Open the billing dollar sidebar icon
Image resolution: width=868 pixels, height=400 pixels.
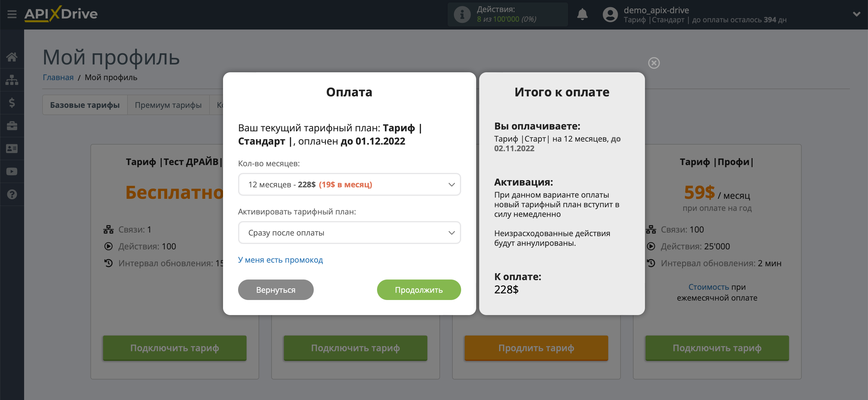pos(12,103)
